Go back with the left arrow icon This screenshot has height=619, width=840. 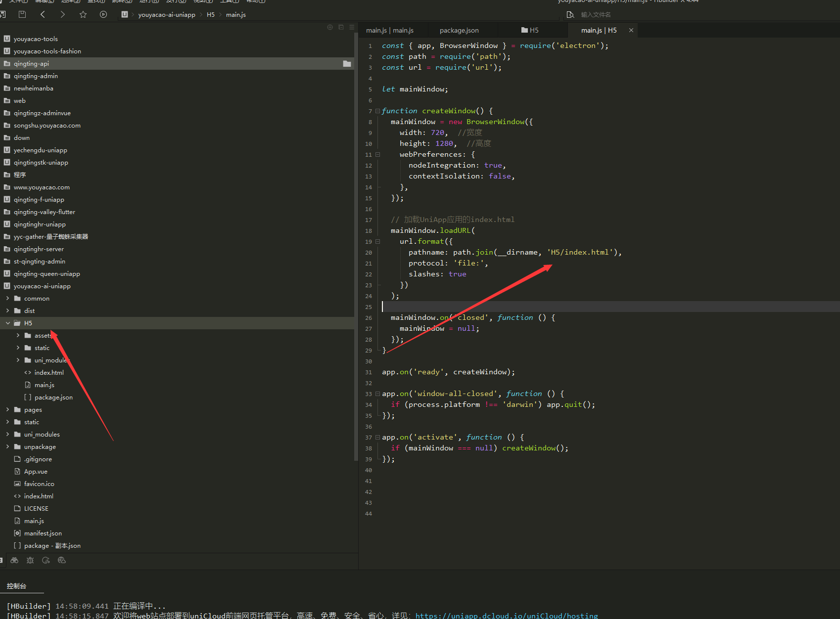pos(43,14)
